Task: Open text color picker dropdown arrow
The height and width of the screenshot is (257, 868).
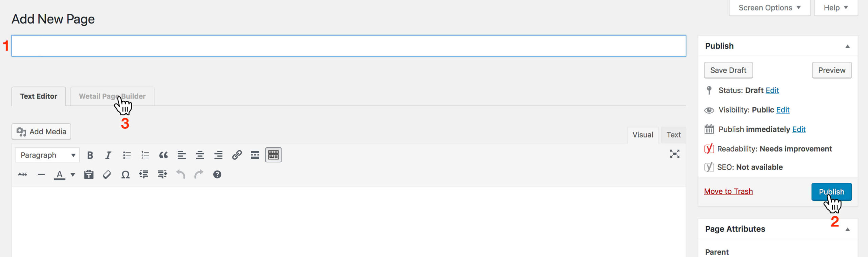Action: [x=73, y=175]
